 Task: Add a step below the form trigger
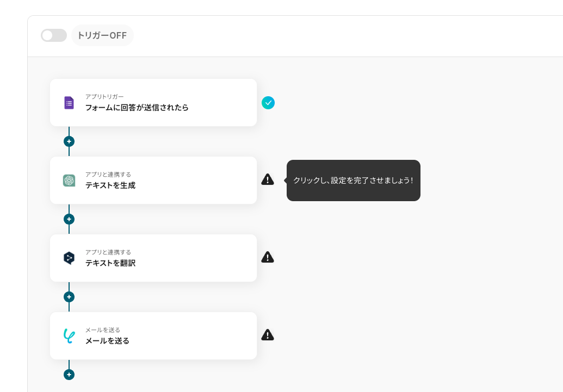click(69, 141)
